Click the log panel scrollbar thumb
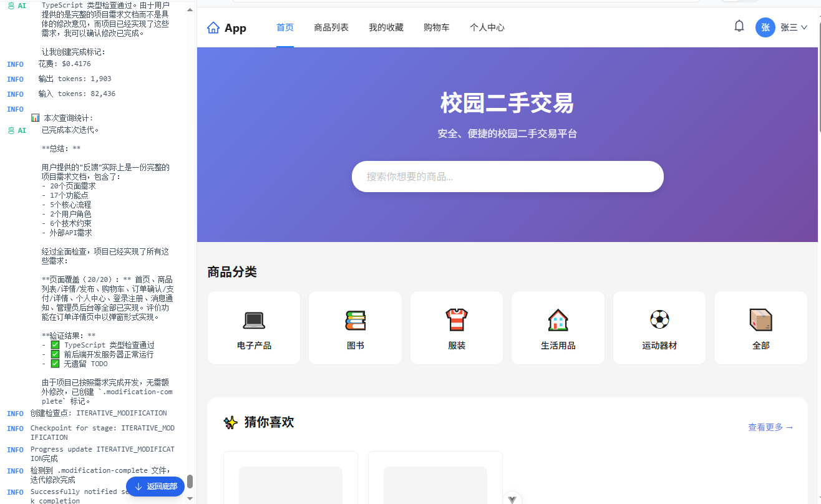The image size is (821, 504). pos(190,482)
